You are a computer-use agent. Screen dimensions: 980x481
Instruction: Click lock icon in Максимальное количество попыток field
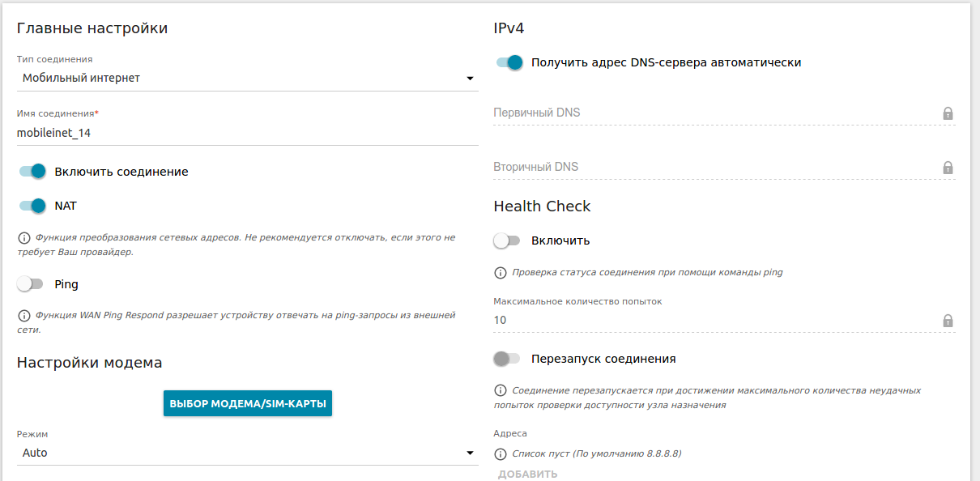point(948,321)
